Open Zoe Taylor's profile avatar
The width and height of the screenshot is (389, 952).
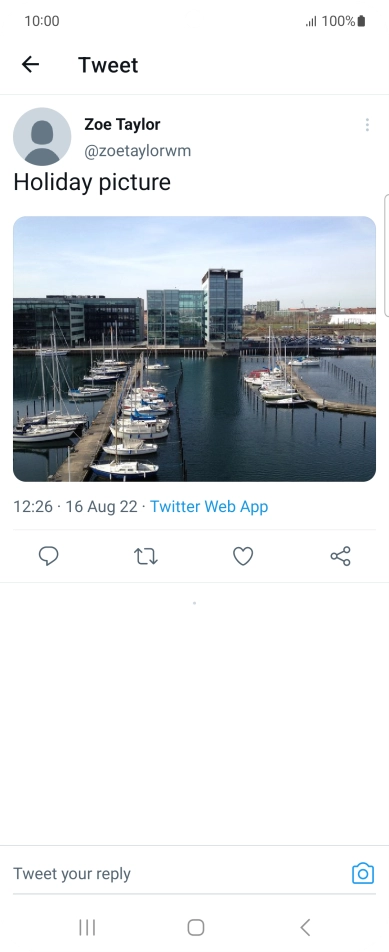[x=42, y=137]
